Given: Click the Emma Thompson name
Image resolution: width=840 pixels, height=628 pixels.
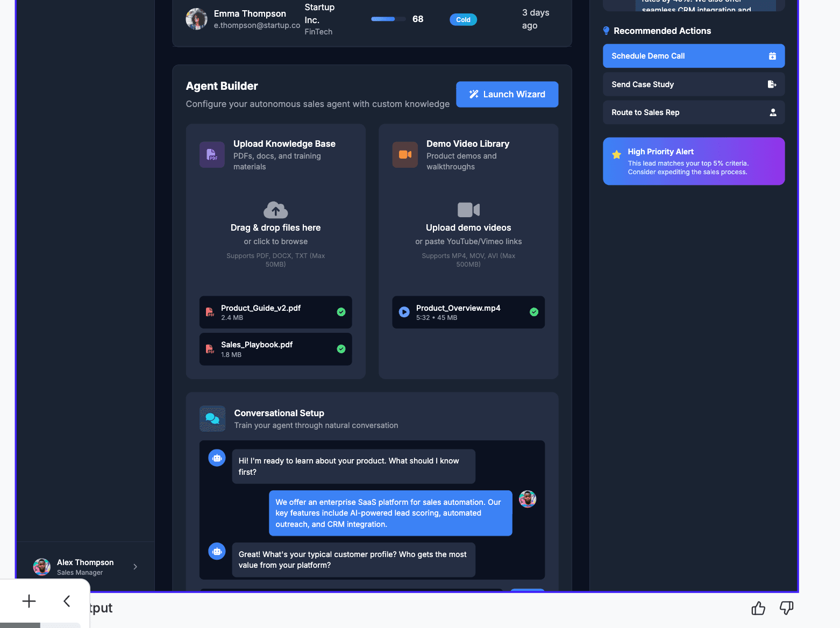Looking at the screenshot, I should pyautogui.click(x=250, y=13).
